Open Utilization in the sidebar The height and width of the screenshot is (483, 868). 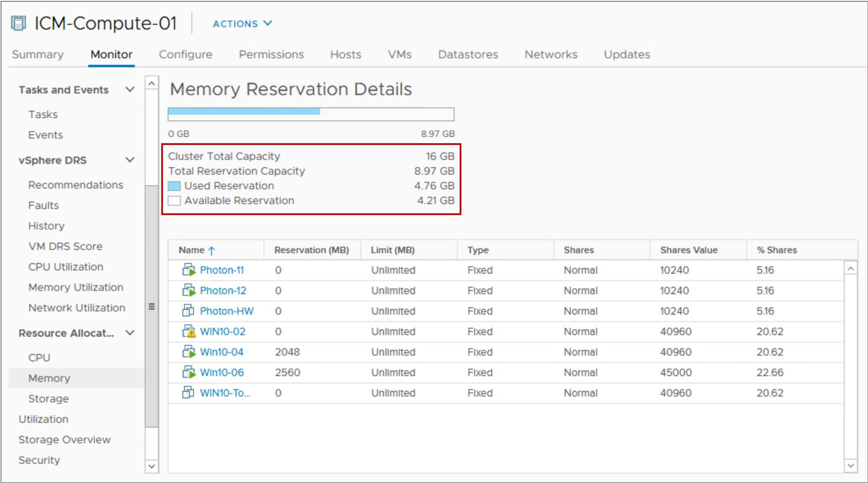tap(43, 419)
